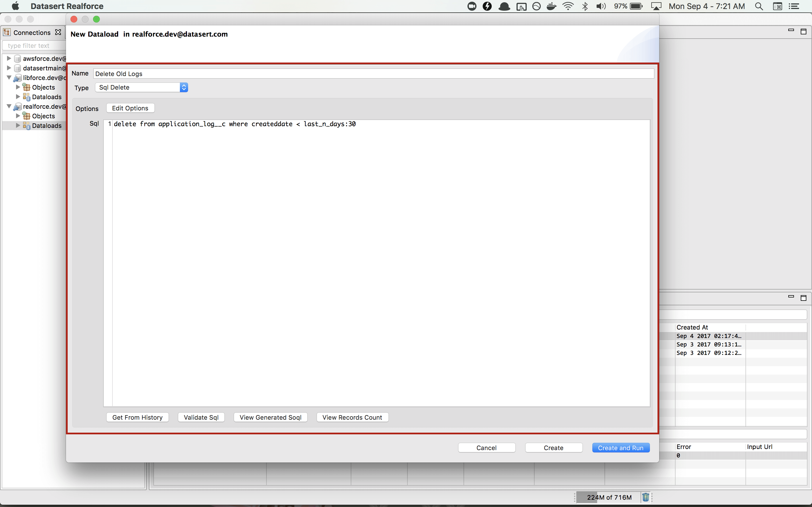
Task: Click the Create and Run button
Action: (620, 448)
